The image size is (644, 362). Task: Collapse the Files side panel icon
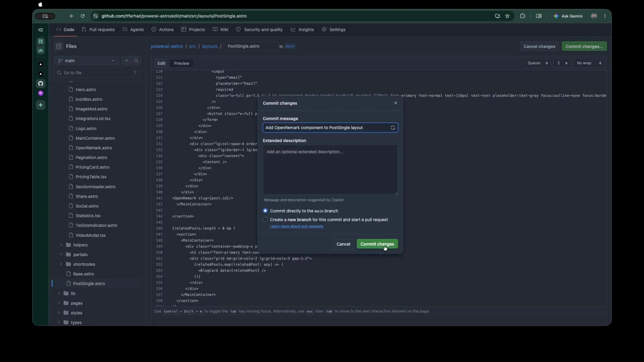tap(59, 46)
